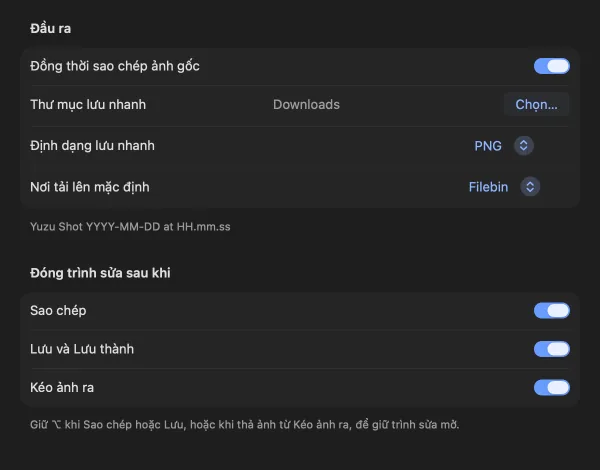Viewport: 600px width, 470px height.
Task: Turn off the 'Sao chép' switch
Action: 552,310
